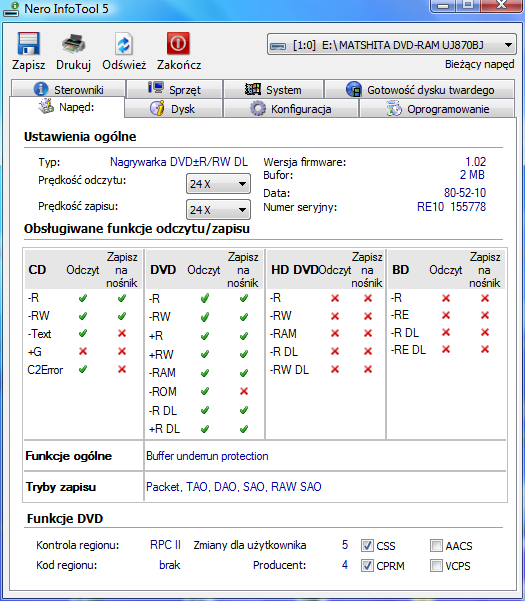Open the Prędkość odczytu speed dropdown

(x=218, y=184)
